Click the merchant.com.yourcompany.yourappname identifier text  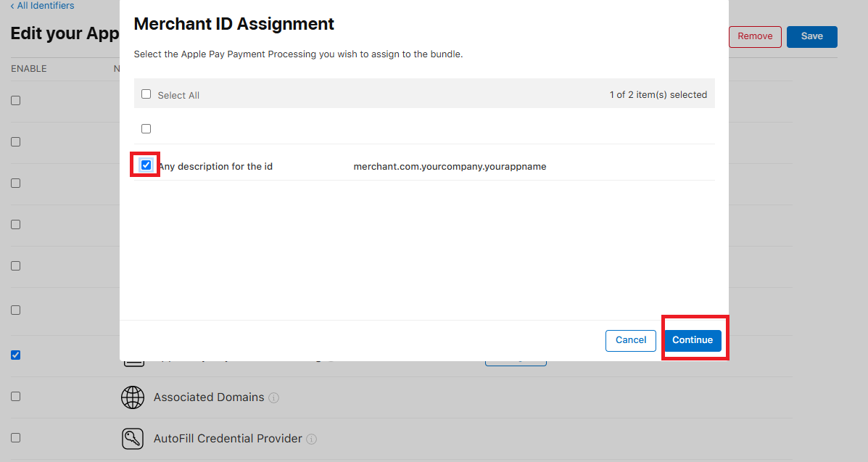coord(450,167)
